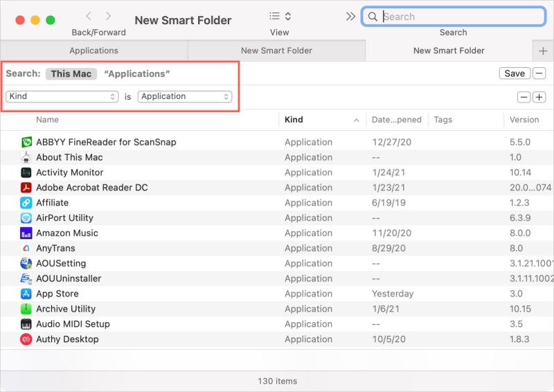Select the AirPort Utility name text
The height and width of the screenshot is (392, 554).
tap(64, 217)
